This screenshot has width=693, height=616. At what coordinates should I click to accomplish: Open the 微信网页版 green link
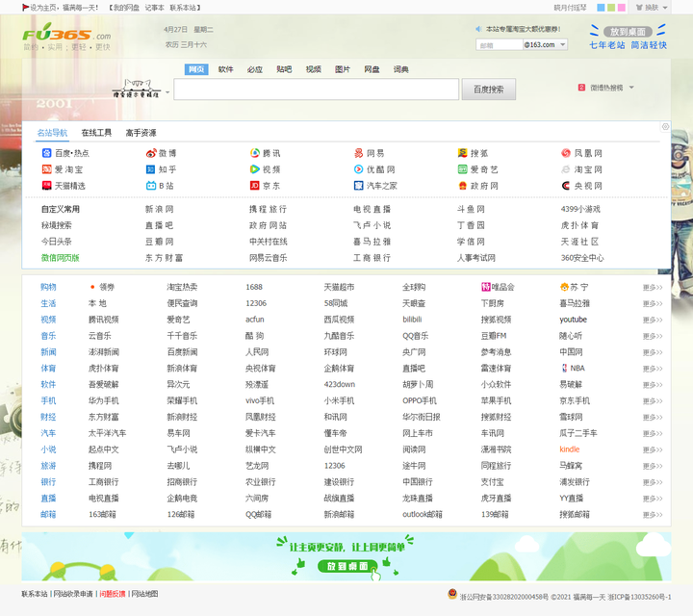(60, 258)
